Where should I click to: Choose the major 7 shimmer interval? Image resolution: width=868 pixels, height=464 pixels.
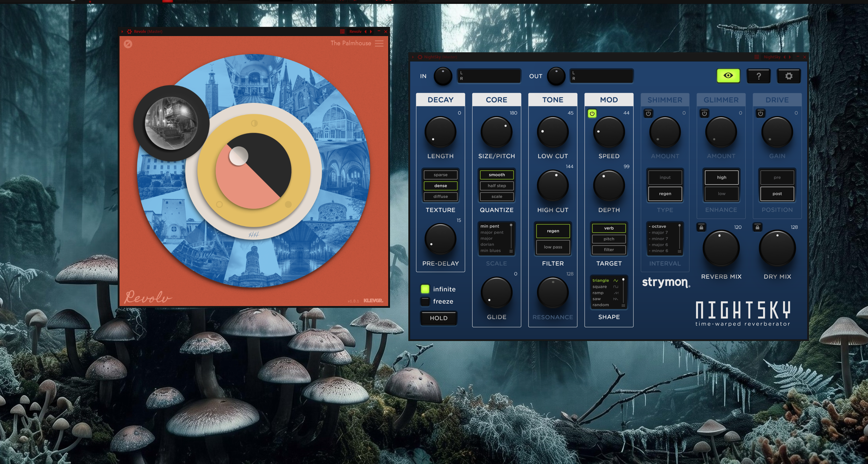[659, 233]
